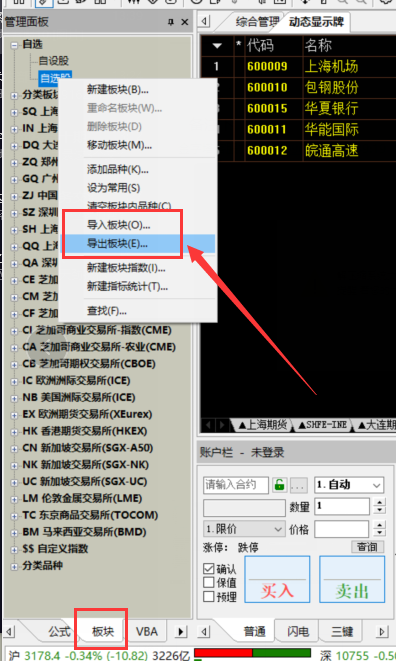Choose 导入板块(O)... from context menu
Image resolution: width=396 pixels, height=661 pixels.
click(119, 225)
